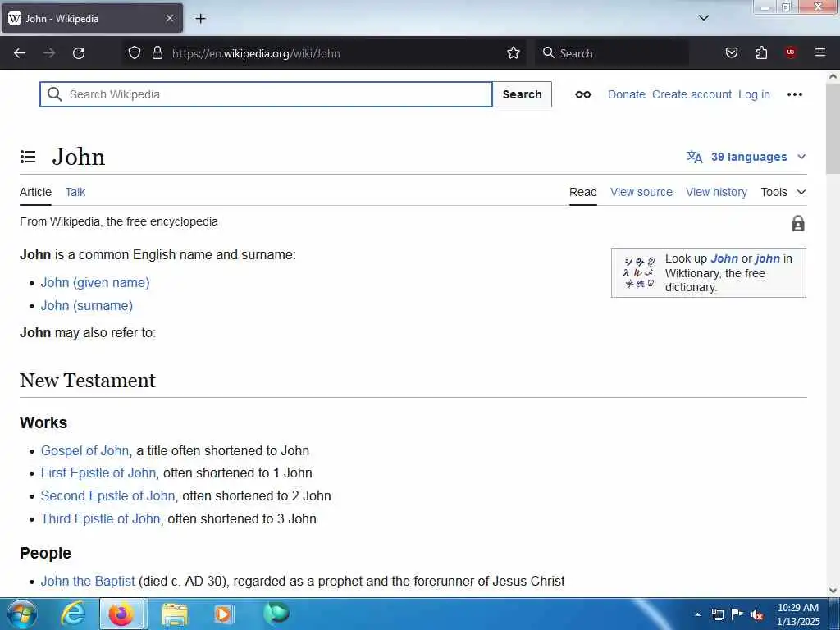This screenshot has height=630, width=840.
Task: Click the muted volume tray icon
Action: click(757, 614)
